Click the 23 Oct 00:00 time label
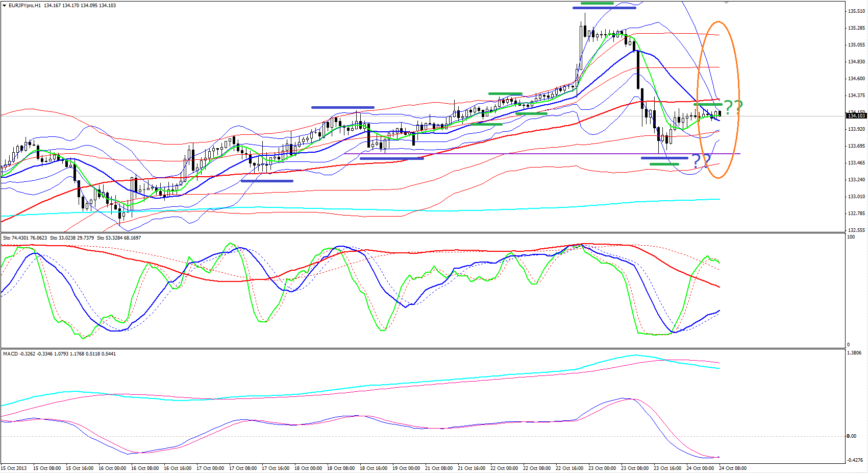This screenshot has width=868, height=473. pyautogui.click(x=602, y=468)
